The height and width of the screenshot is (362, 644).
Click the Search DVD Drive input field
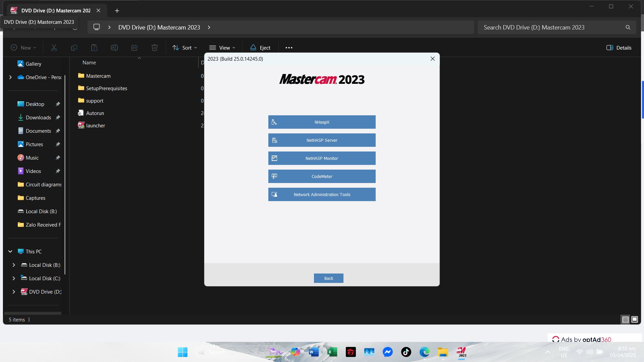tap(552, 27)
